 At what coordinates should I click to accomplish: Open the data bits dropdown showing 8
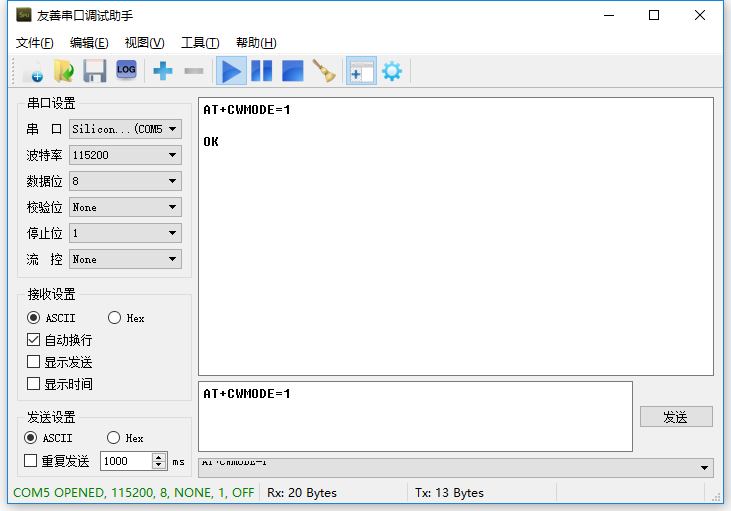[x=125, y=181]
